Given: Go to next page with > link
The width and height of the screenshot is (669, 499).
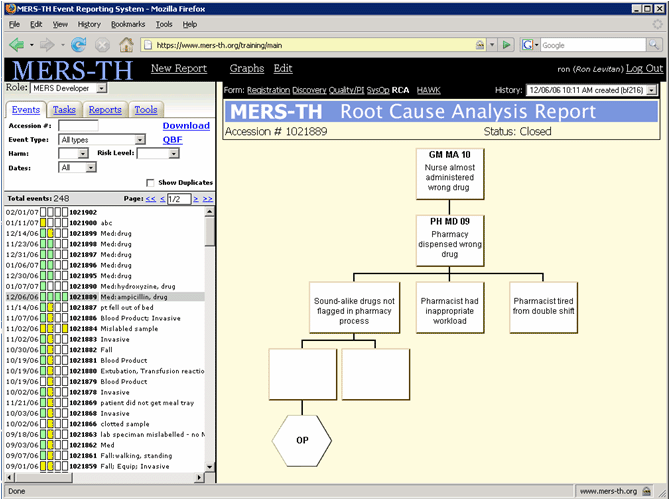Looking at the screenshot, I should [x=196, y=199].
